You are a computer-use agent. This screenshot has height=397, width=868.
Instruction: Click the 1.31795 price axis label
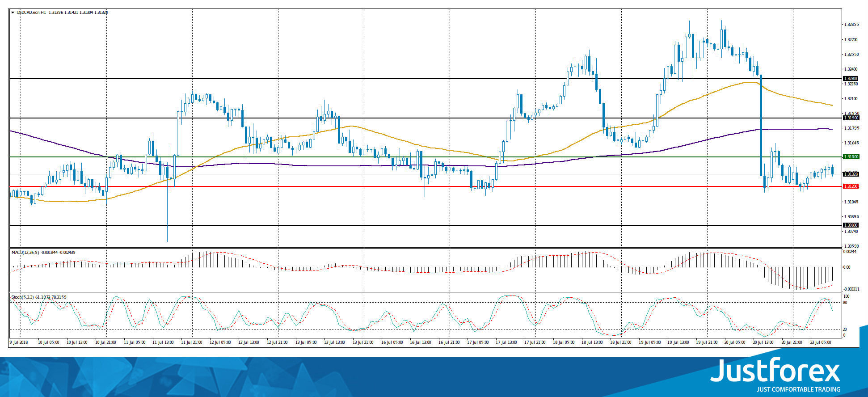click(851, 128)
